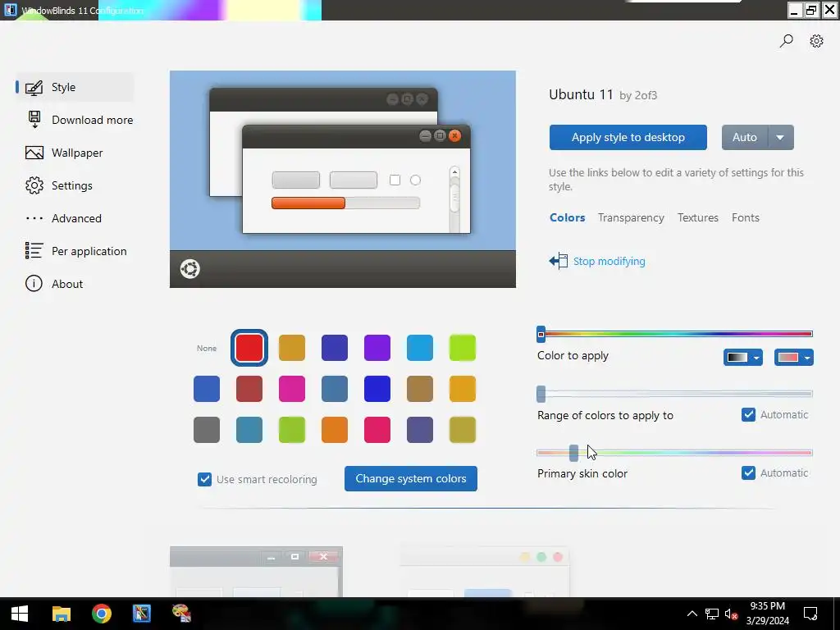This screenshot has height=630, width=840.
Task: Select the sky blue swatch in first row
Action: coord(420,348)
